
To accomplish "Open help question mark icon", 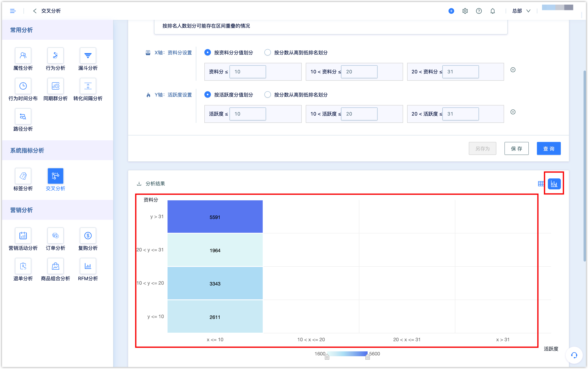I will pyautogui.click(x=479, y=11).
